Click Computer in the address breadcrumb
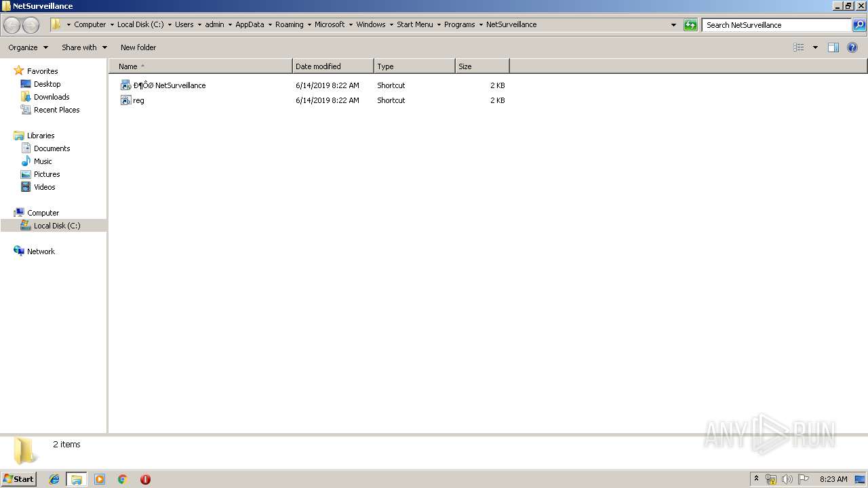 tap(90, 24)
